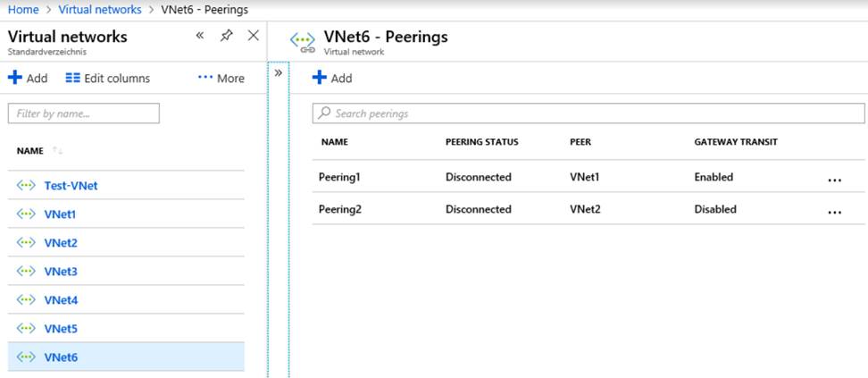Collapse the Virtual networks blade with double chevron

pyautogui.click(x=200, y=36)
